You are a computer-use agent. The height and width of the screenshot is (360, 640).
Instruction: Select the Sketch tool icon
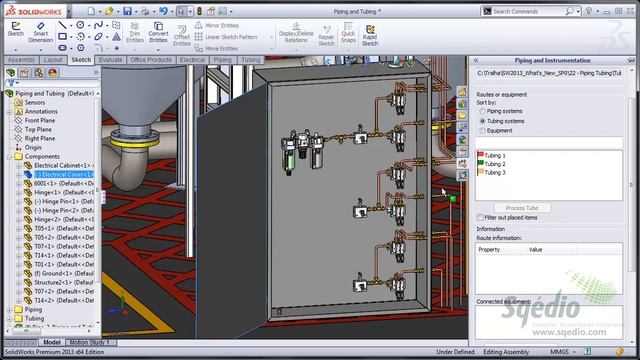pyautogui.click(x=16, y=29)
